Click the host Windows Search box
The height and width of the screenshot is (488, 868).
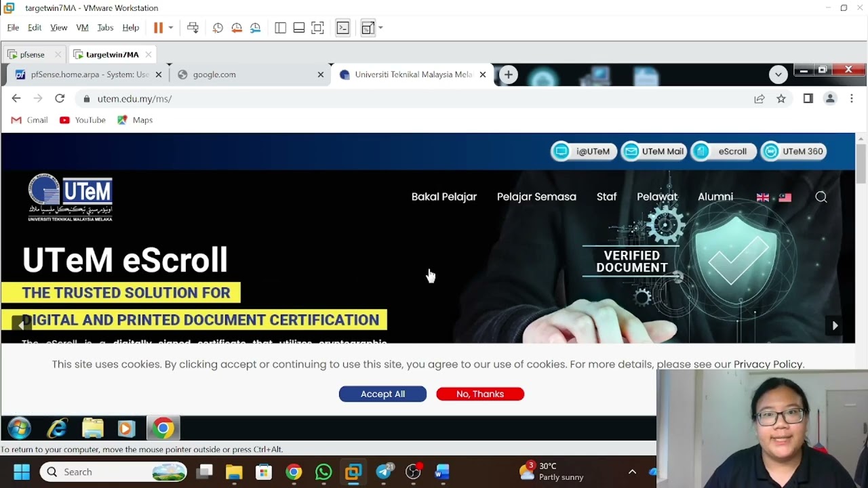point(113,472)
